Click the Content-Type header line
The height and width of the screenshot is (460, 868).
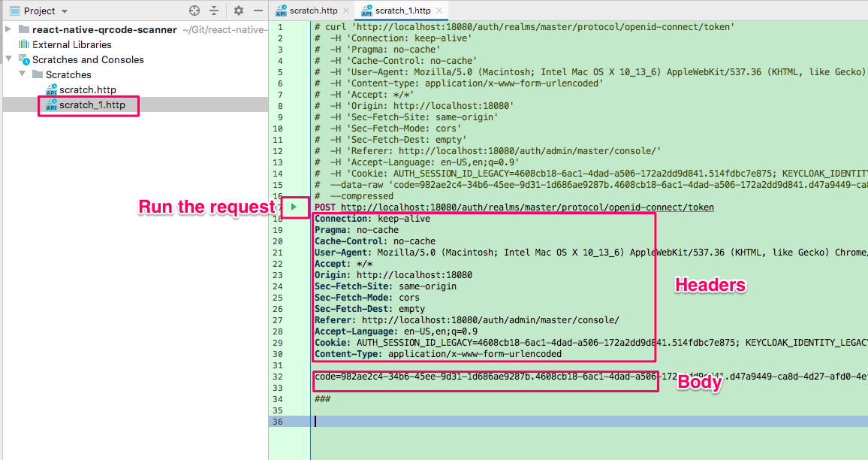point(438,353)
